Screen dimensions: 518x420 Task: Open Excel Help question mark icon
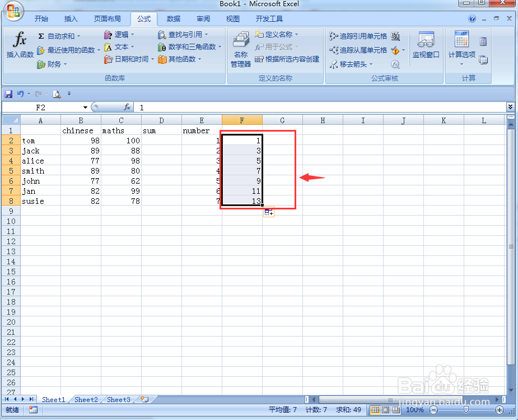(x=472, y=19)
